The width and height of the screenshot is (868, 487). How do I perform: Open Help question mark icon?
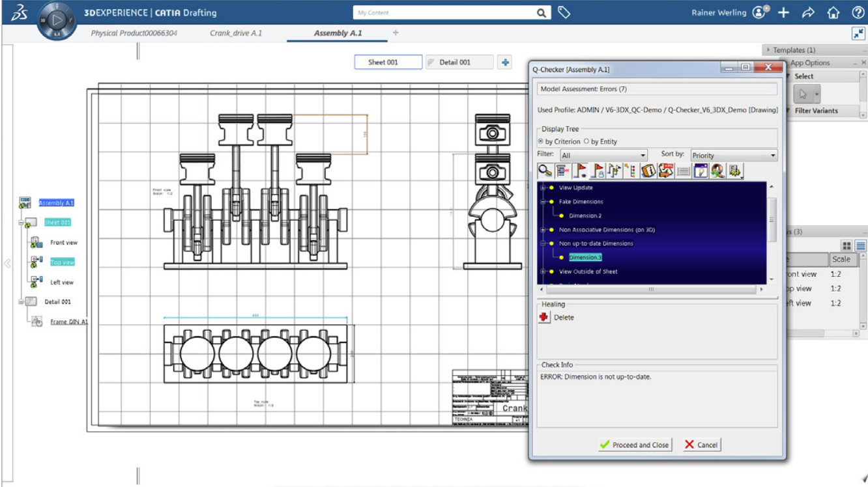(858, 12)
